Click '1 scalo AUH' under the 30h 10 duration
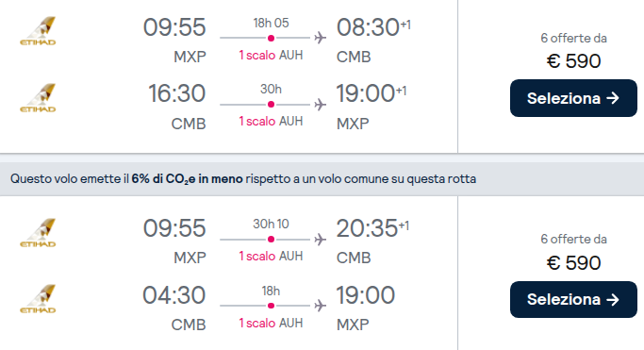The image size is (644, 350). click(x=271, y=256)
